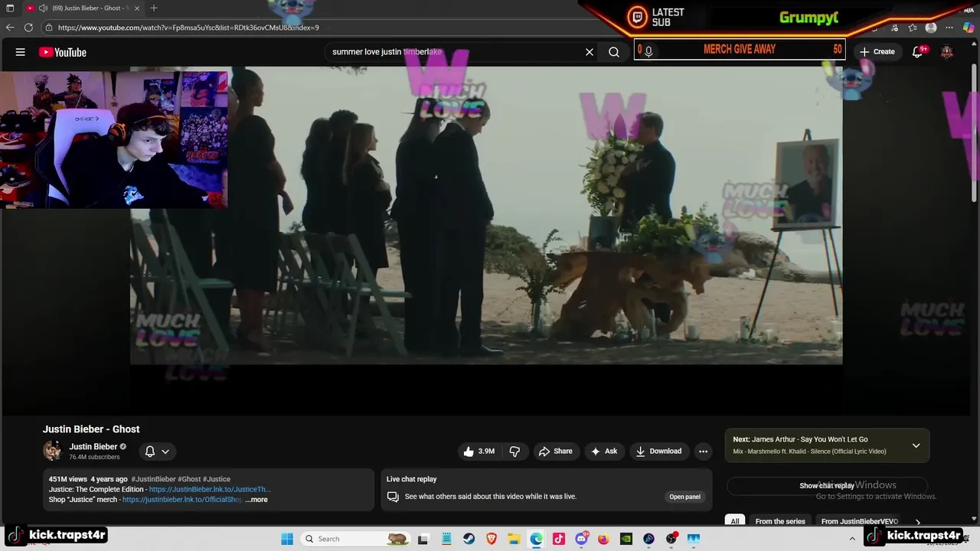The width and height of the screenshot is (980, 551).
Task: Close the Justin Bieber - Ghost tab
Action: [137, 8]
